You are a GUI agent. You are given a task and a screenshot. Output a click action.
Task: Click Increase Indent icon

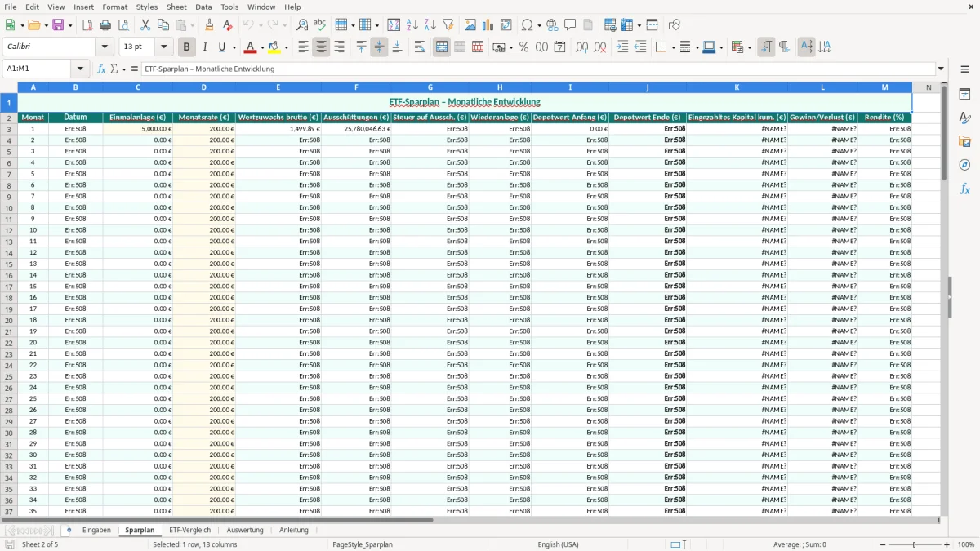[x=622, y=47]
